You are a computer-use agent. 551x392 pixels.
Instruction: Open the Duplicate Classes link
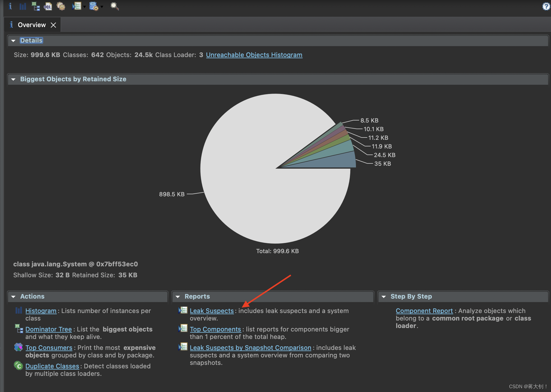click(x=52, y=366)
